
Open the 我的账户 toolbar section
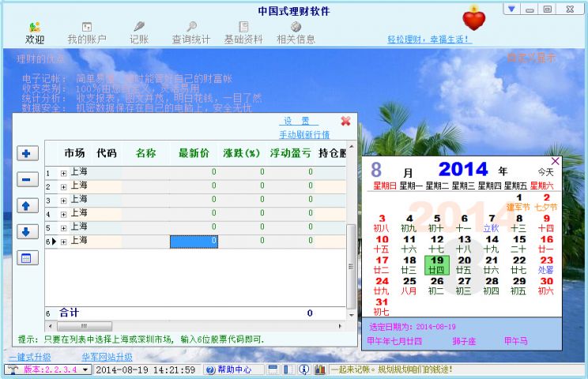point(86,32)
